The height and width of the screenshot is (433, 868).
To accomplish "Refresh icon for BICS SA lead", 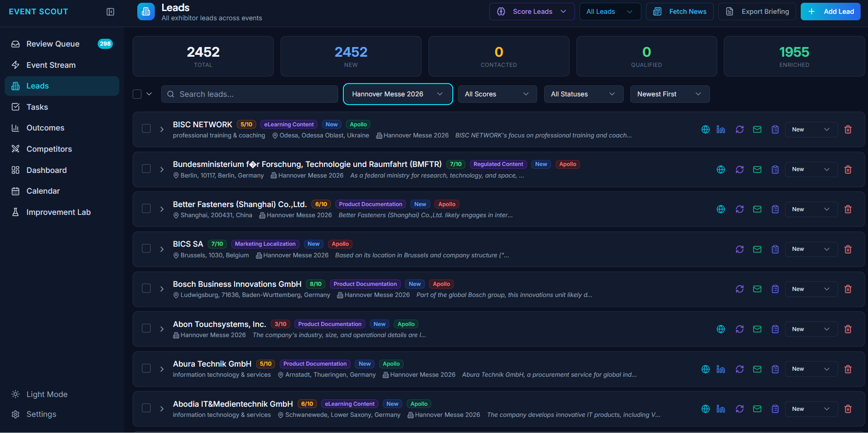I will 740,249.
